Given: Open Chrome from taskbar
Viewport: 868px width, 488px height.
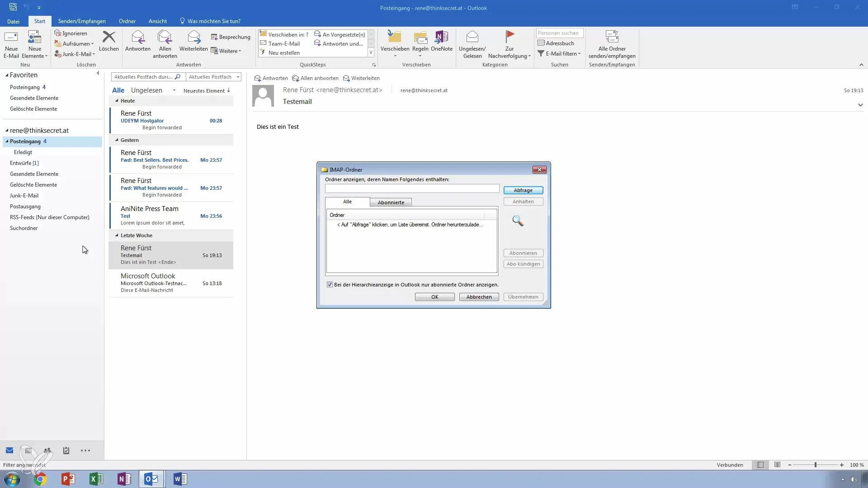Looking at the screenshot, I should click(40, 479).
